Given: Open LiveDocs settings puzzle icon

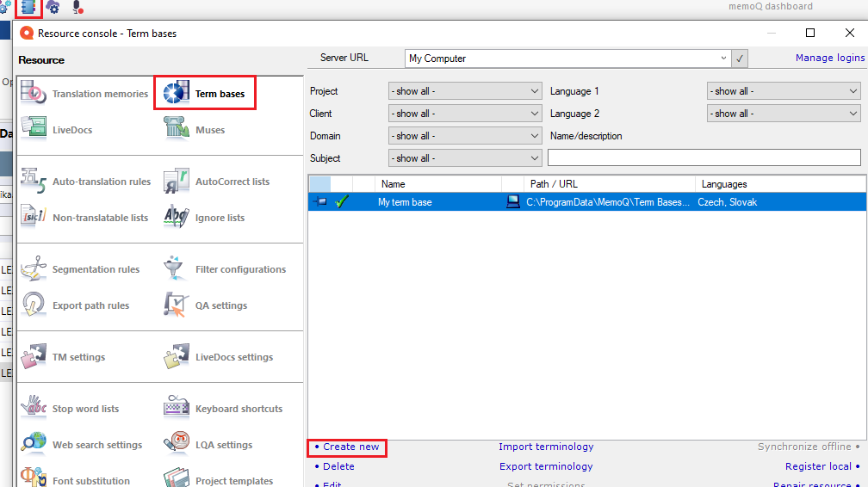Looking at the screenshot, I should 177,356.
